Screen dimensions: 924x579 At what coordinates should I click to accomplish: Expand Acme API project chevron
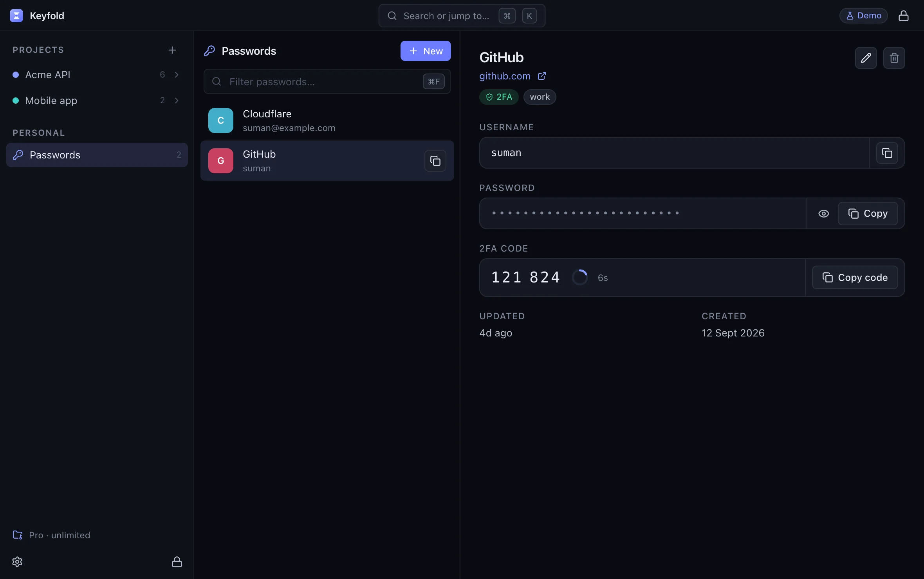pos(177,75)
